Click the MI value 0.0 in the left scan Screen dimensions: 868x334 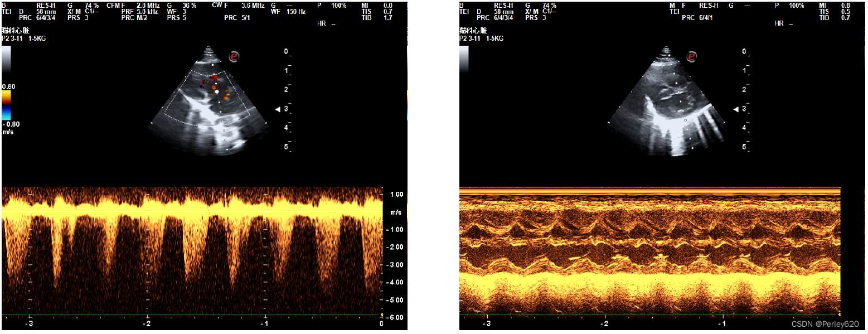(389, 5)
